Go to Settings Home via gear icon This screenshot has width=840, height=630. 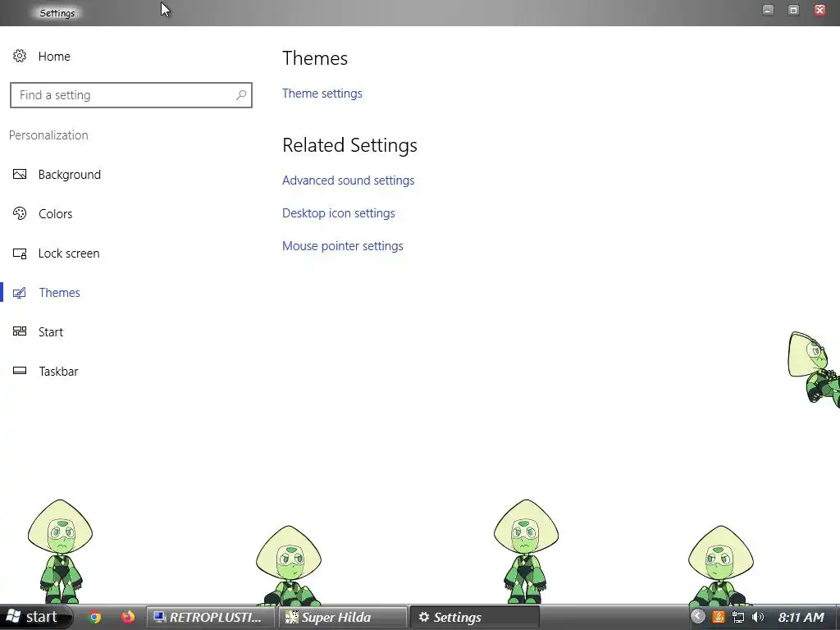[20, 57]
